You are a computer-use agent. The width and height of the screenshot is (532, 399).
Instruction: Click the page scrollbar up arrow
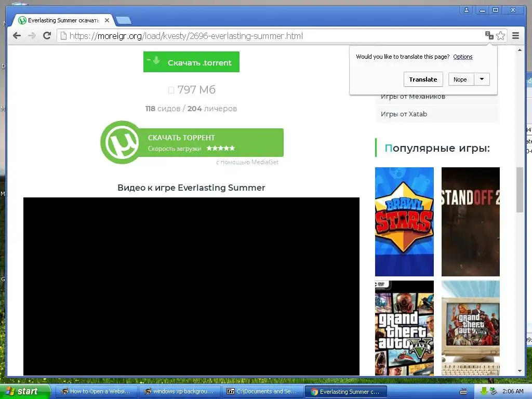(520, 50)
